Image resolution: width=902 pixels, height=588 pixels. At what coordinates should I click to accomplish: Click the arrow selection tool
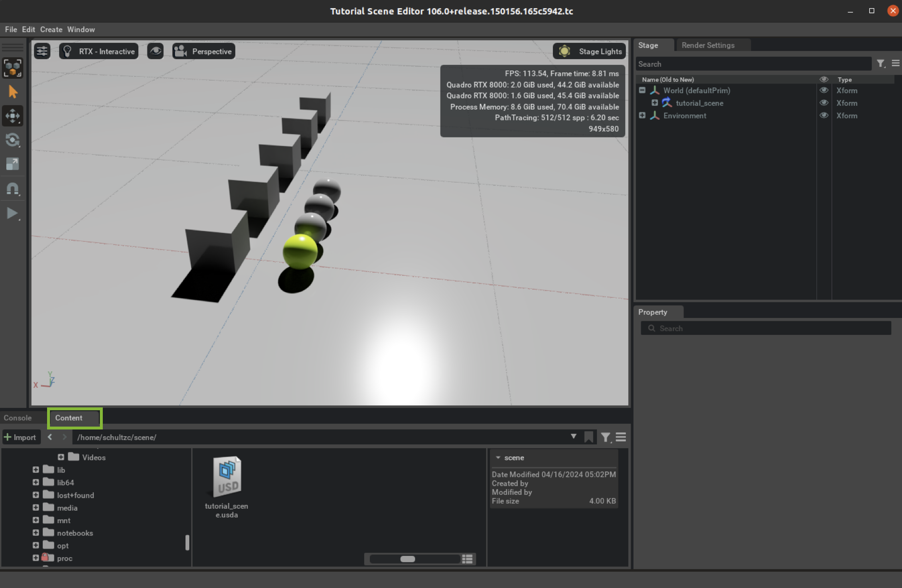[x=12, y=92]
